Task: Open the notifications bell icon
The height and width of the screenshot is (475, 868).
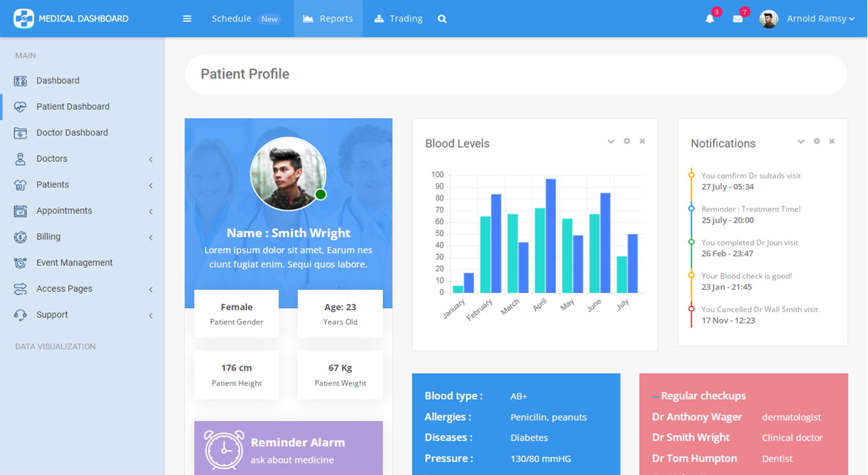Action: pos(709,19)
